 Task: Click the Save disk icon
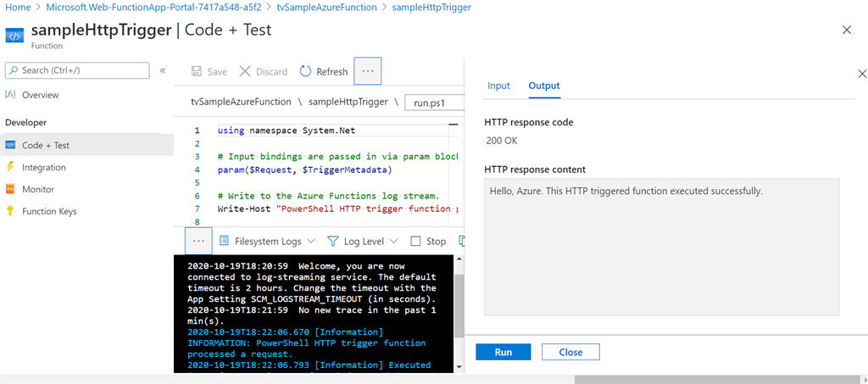click(x=197, y=71)
